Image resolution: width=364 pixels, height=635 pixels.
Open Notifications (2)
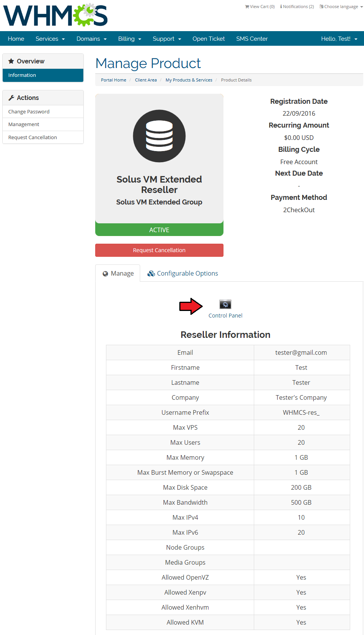click(x=297, y=7)
